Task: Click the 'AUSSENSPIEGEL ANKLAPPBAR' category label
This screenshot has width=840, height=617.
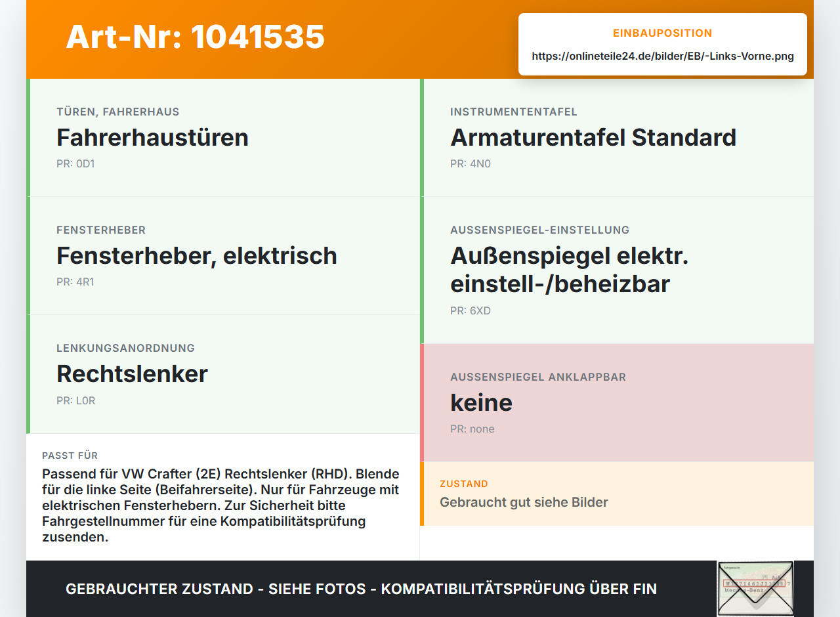Action: pyautogui.click(x=538, y=377)
